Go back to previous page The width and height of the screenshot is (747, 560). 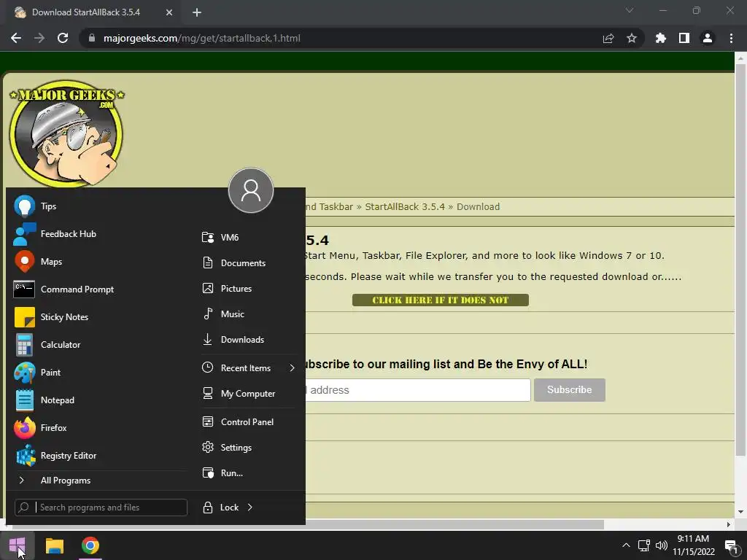[16, 38]
